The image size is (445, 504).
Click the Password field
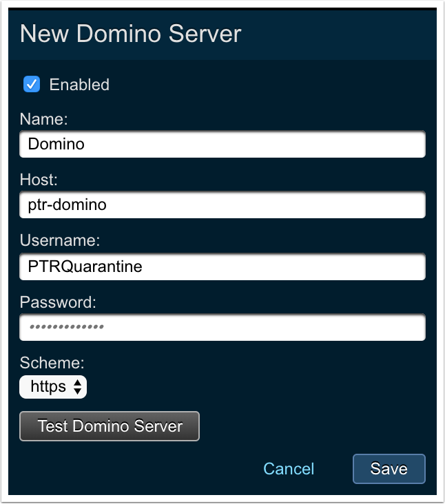(222, 327)
